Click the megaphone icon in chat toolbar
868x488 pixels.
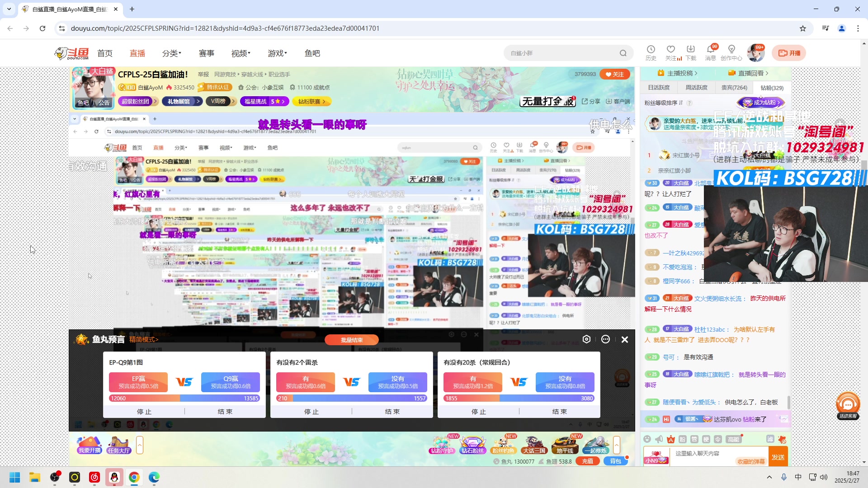pyautogui.click(x=659, y=439)
